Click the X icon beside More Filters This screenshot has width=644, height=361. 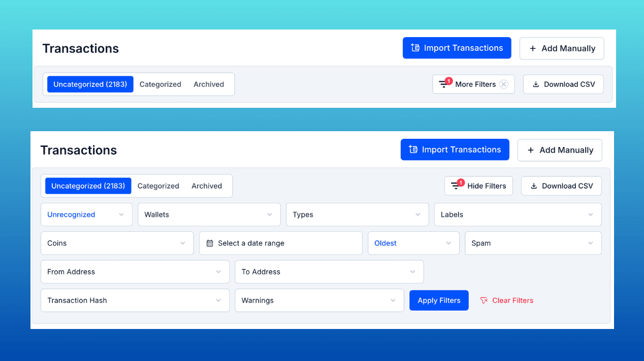click(503, 84)
